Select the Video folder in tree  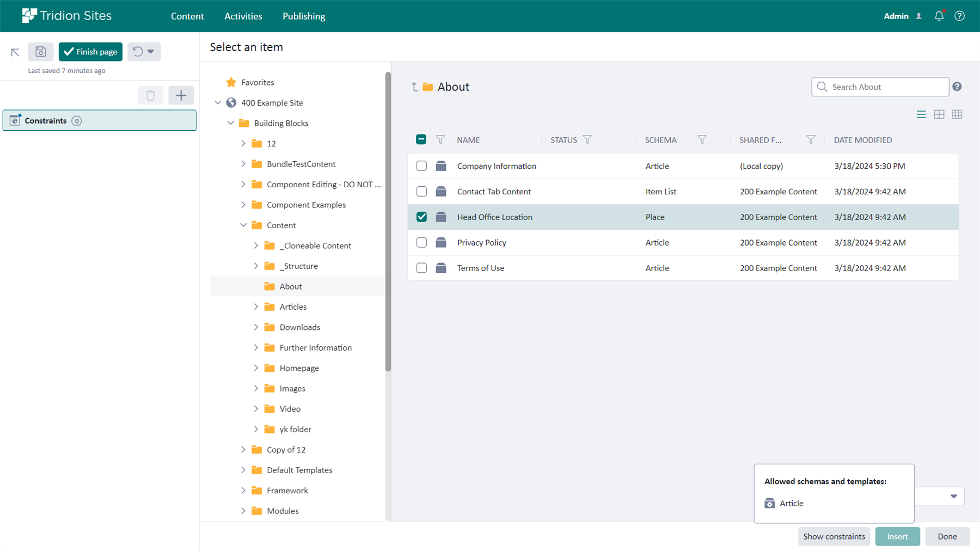pyautogui.click(x=290, y=409)
